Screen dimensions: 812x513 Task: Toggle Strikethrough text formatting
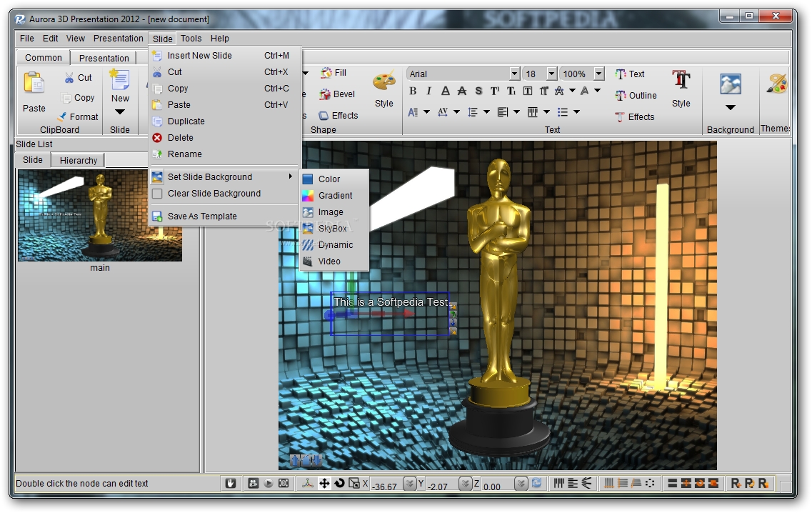462,91
